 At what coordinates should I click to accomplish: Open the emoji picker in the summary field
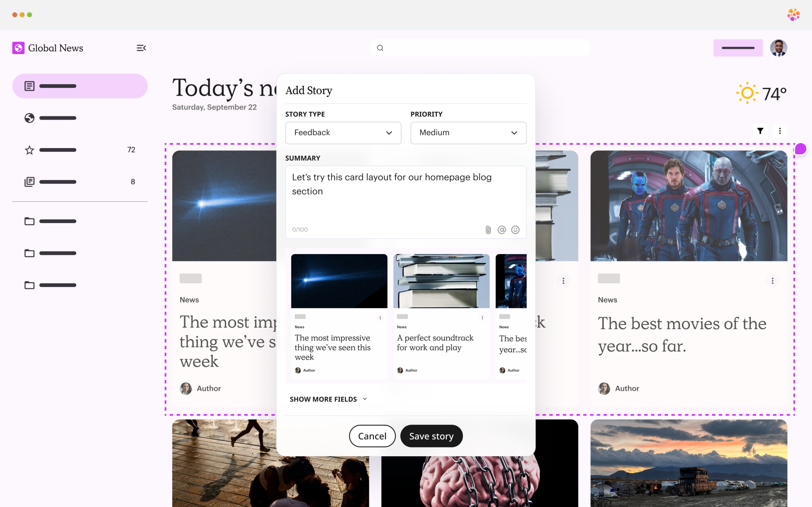515,229
